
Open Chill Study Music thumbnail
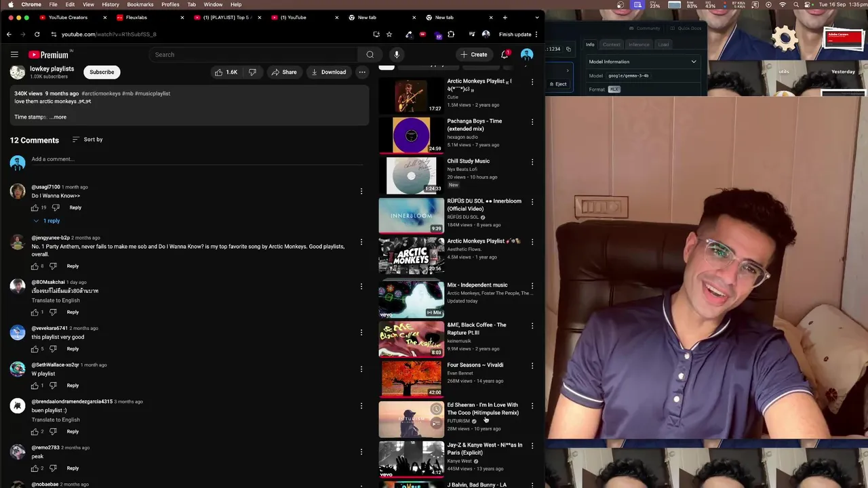412,176
